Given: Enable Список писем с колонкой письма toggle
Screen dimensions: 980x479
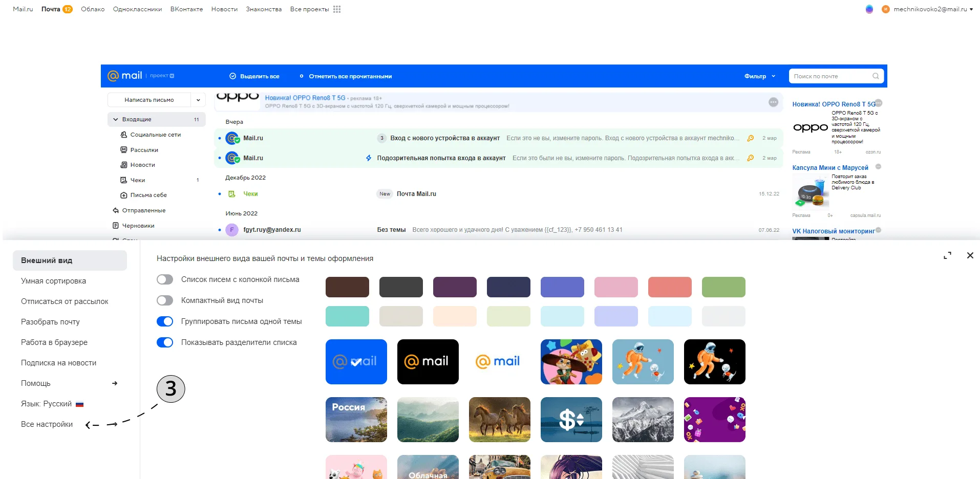Looking at the screenshot, I should coord(165,279).
